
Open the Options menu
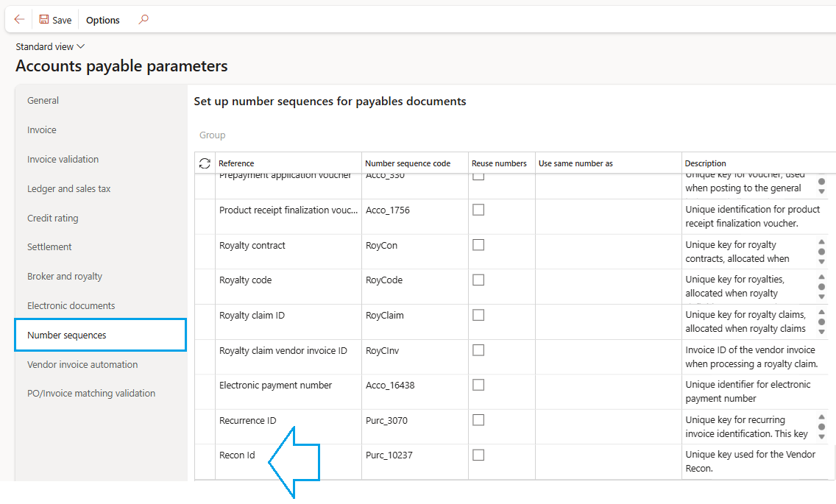[x=103, y=20]
